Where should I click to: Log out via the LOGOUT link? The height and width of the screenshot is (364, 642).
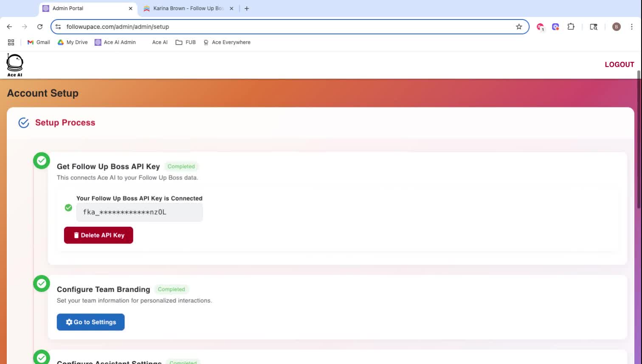(619, 64)
